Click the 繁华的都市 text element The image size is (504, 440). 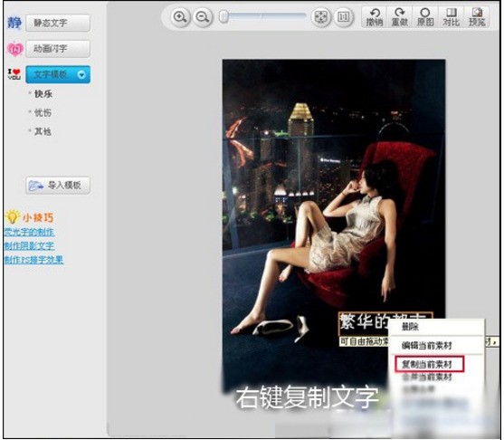pyautogui.click(x=364, y=322)
